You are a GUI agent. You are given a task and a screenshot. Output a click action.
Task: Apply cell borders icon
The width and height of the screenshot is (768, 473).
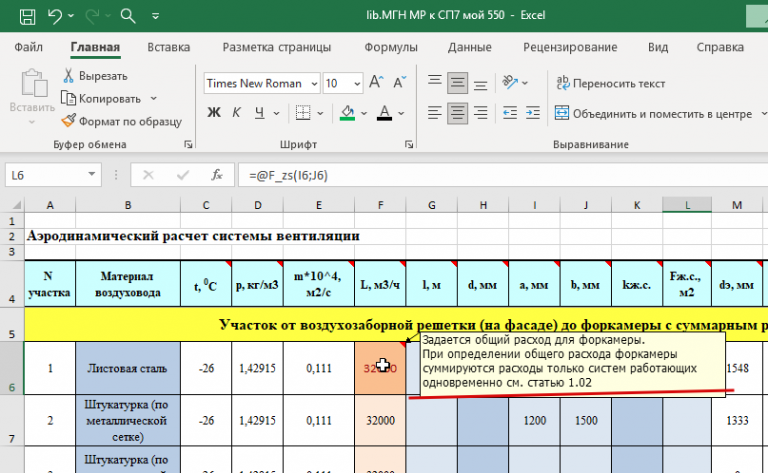(303, 113)
